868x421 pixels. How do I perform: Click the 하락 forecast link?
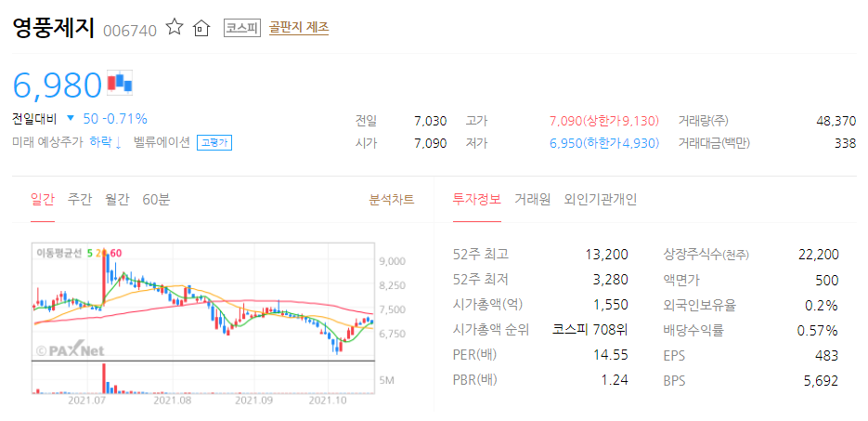[x=105, y=142]
